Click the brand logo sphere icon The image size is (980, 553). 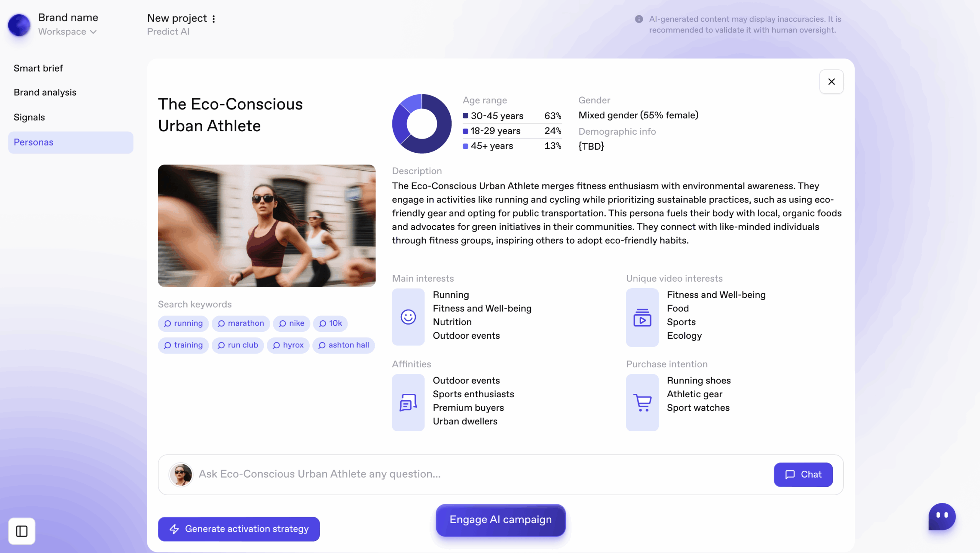(19, 25)
